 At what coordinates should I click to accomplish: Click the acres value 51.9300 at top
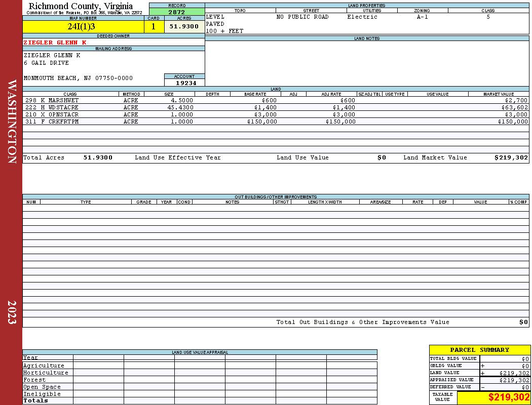click(x=184, y=26)
